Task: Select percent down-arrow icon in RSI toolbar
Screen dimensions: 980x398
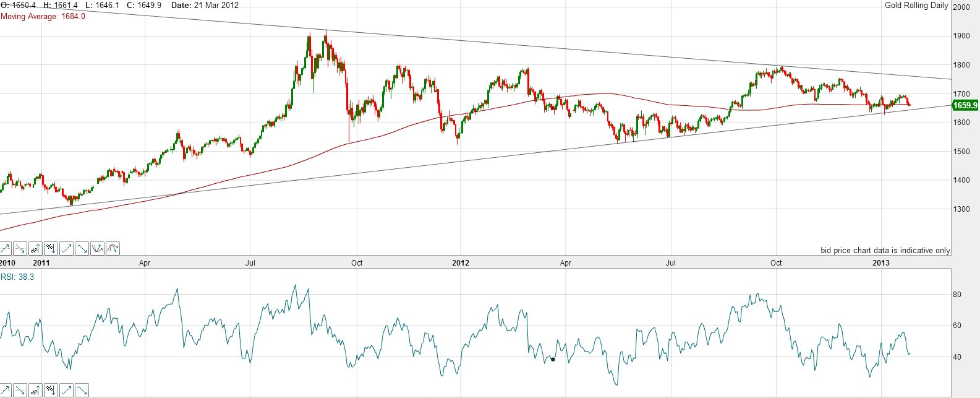Action: (51, 391)
